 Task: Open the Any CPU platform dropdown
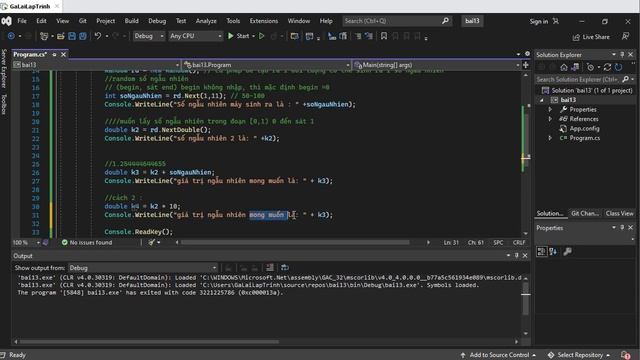[x=196, y=36]
